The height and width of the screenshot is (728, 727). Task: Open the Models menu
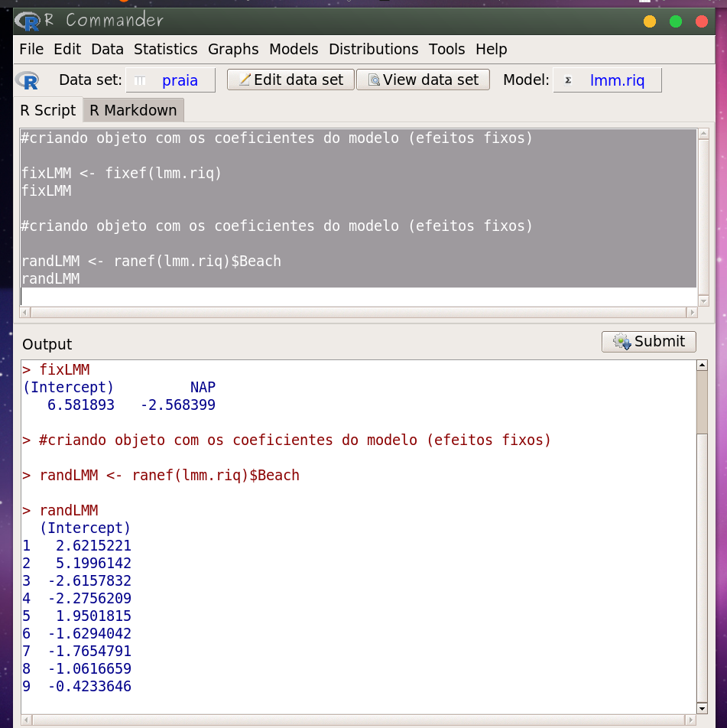(294, 49)
